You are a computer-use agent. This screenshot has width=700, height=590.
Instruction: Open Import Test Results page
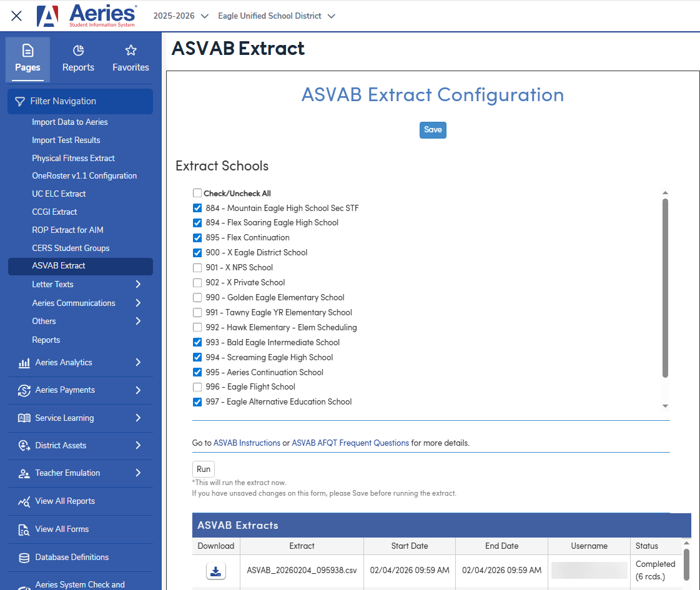66,140
